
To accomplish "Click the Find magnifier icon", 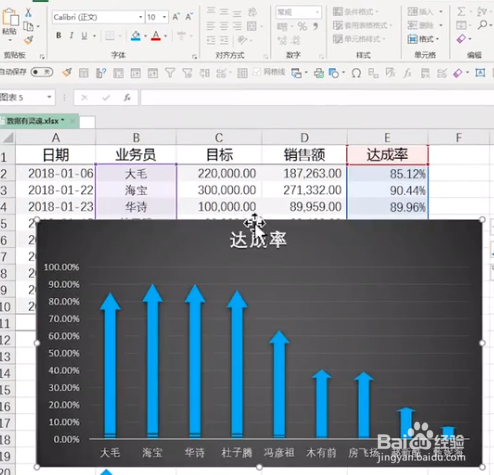I will pos(482,25).
